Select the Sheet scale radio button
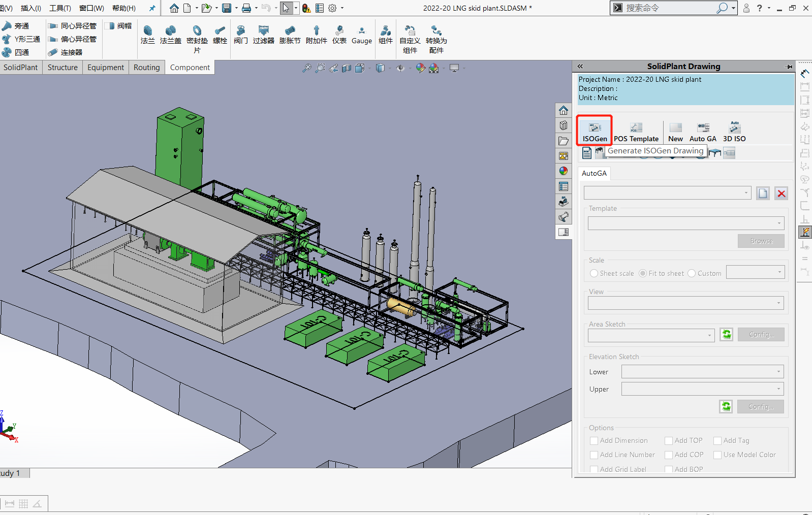The image size is (812, 515). coord(594,273)
